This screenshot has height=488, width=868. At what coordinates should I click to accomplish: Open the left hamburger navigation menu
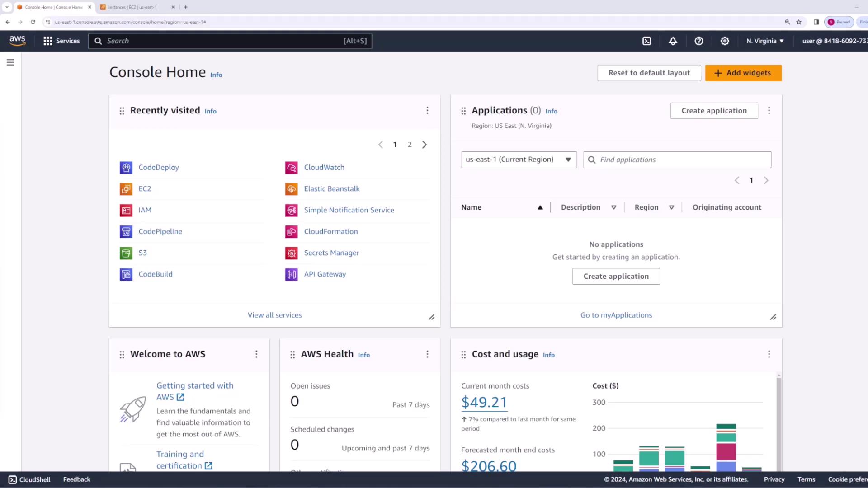tap(10, 62)
